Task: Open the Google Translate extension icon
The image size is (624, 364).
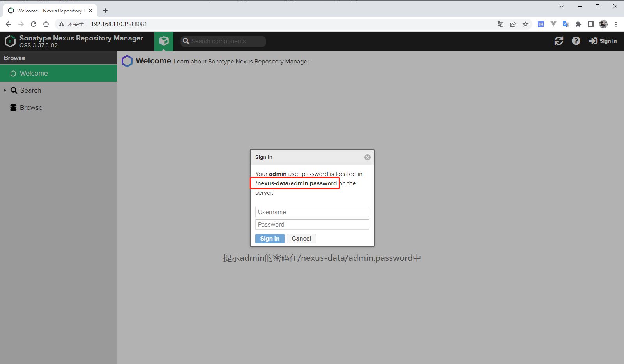Action: tap(566, 24)
